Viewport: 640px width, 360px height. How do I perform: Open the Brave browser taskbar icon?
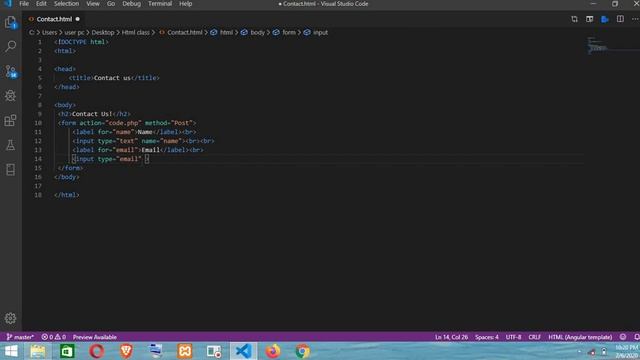coord(126,351)
